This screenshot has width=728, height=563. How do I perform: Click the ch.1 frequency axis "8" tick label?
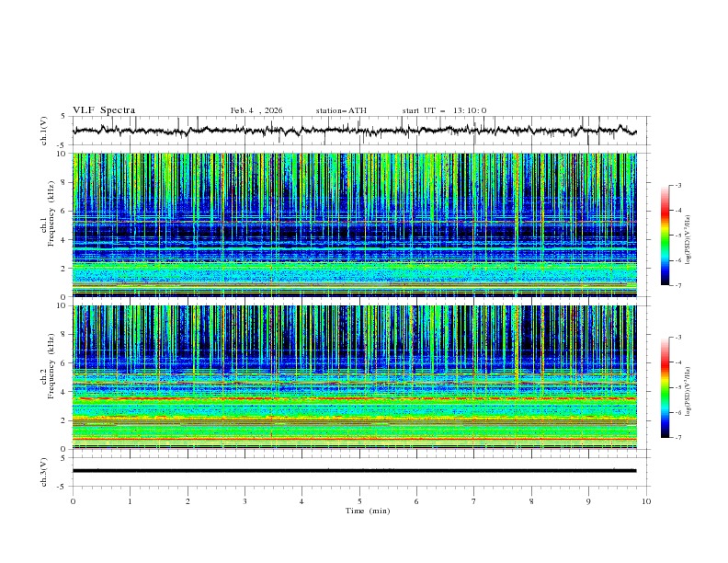point(64,182)
